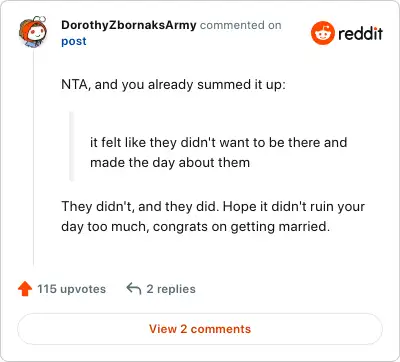Click the line ending "congrats on getting married."
Image resolution: width=400 pixels, height=362 pixels.
click(x=195, y=227)
